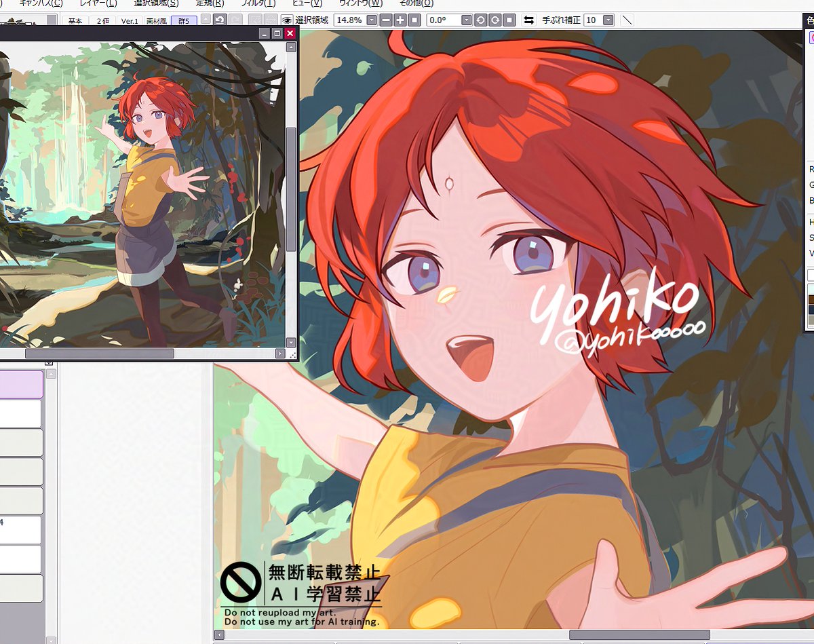Screen dimensions: 814x644
Task: Select the 2倍 view option
Action: click(103, 20)
